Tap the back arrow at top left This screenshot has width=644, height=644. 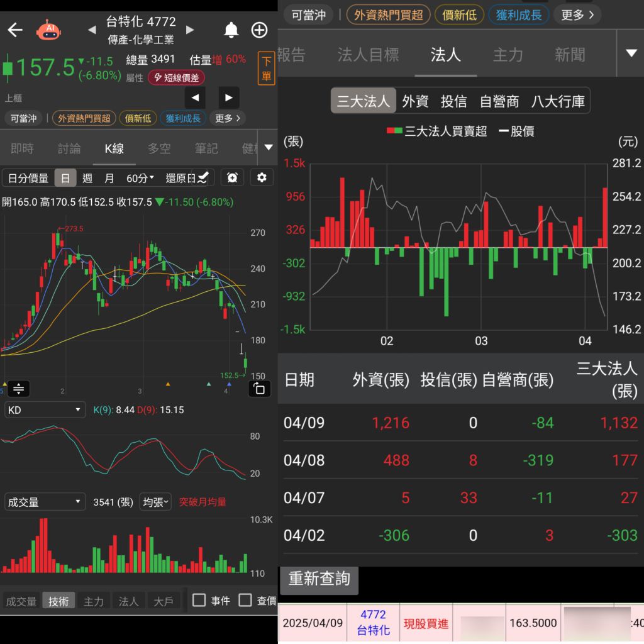pyautogui.click(x=15, y=30)
